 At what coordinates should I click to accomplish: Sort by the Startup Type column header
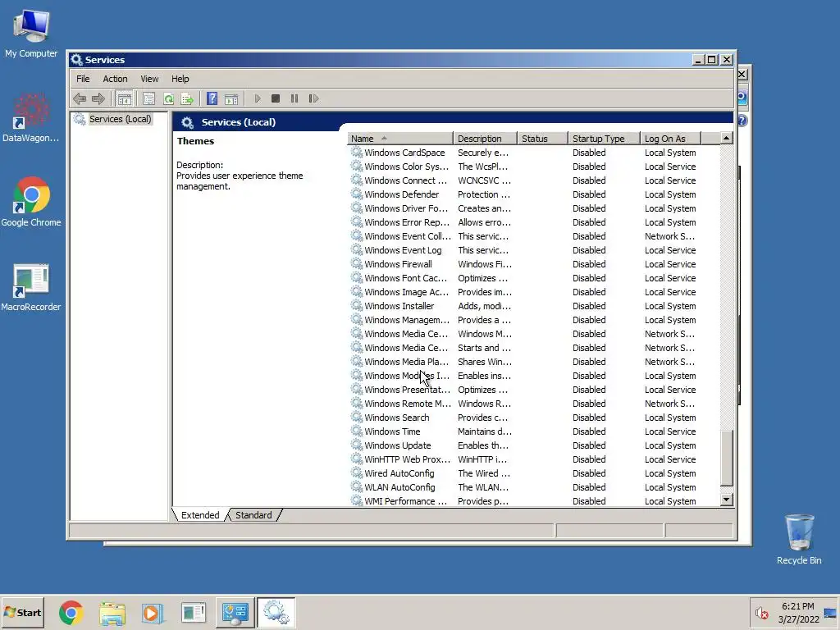(605, 139)
